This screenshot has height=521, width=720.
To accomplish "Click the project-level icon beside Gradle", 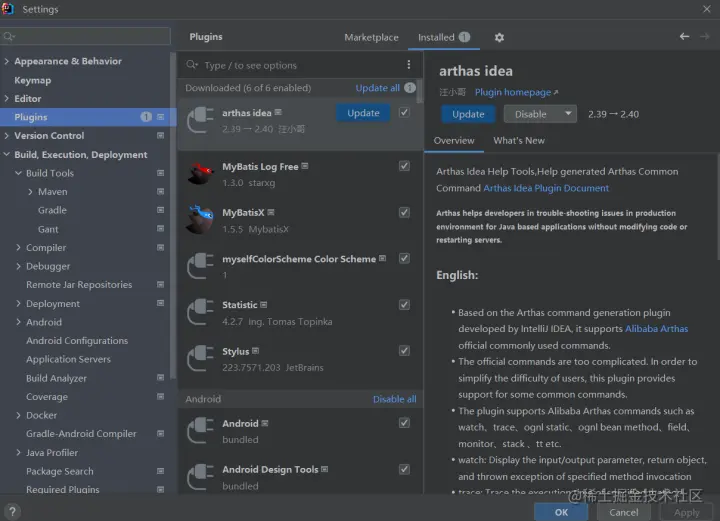I will [x=160, y=210].
